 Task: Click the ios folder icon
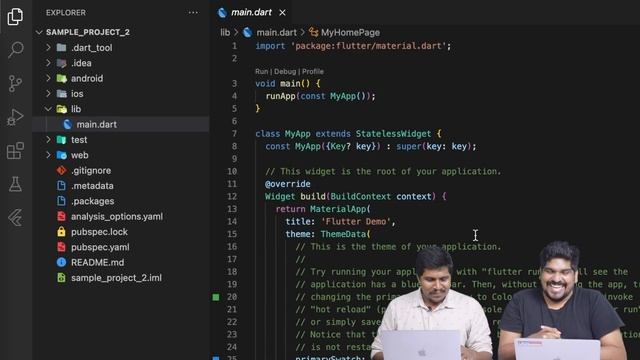coord(62,93)
